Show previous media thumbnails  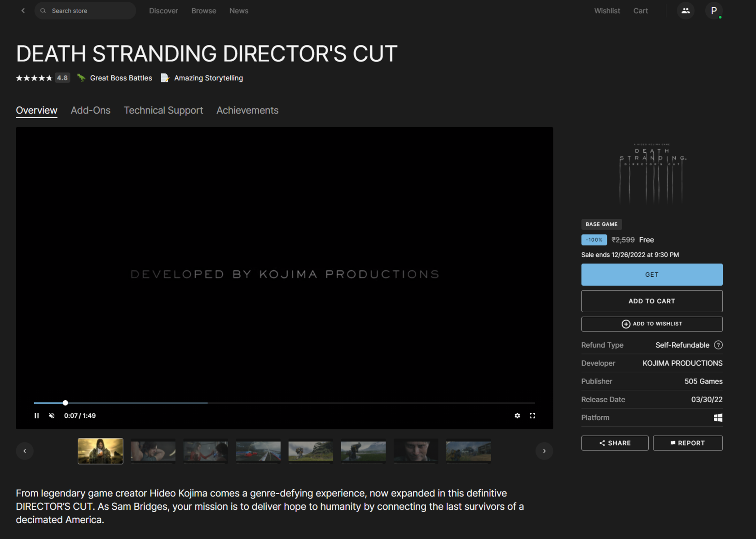pyautogui.click(x=25, y=451)
